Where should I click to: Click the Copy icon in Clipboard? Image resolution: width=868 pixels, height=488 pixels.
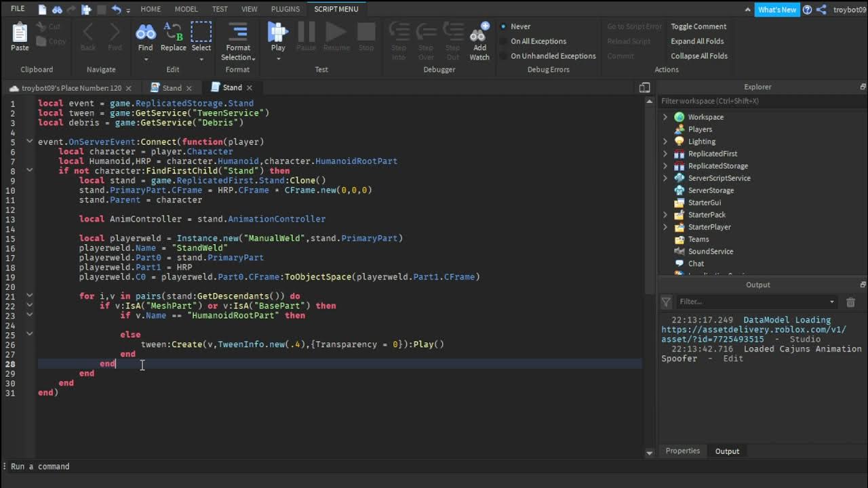(x=41, y=41)
